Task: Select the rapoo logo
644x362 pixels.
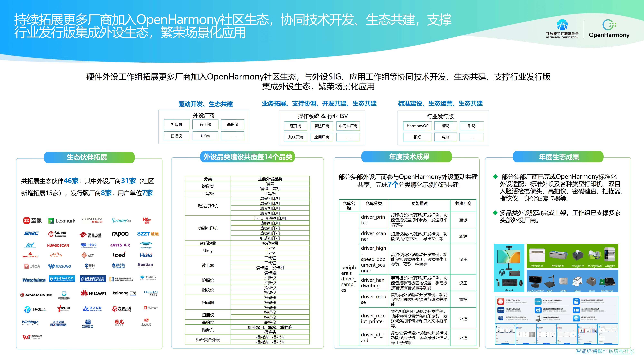Action: point(120,234)
